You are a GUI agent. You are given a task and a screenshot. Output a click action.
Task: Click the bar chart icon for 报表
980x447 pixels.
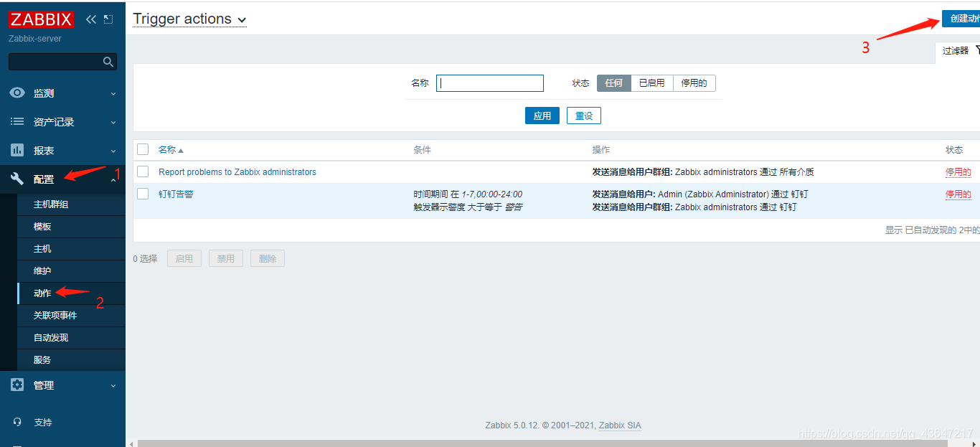(x=17, y=150)
